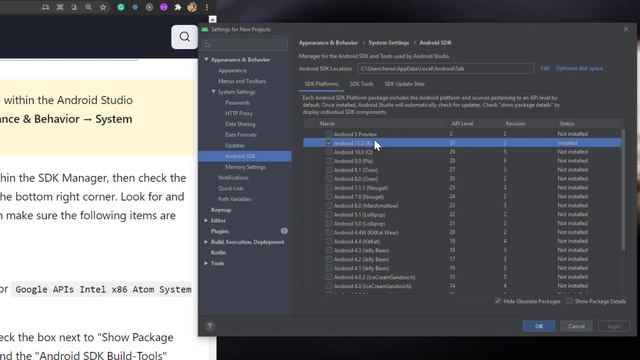Select Menus and Toolbars in settings tree
Image resolution: width=640 pixels, height=360 pixels.
pyautogui.click(x=242, y=81)
